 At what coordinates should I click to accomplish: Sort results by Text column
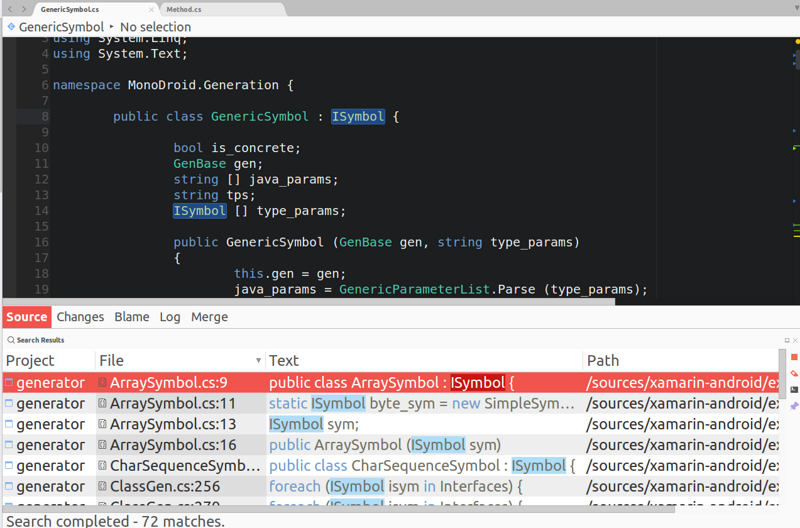(x=423, y=361)
